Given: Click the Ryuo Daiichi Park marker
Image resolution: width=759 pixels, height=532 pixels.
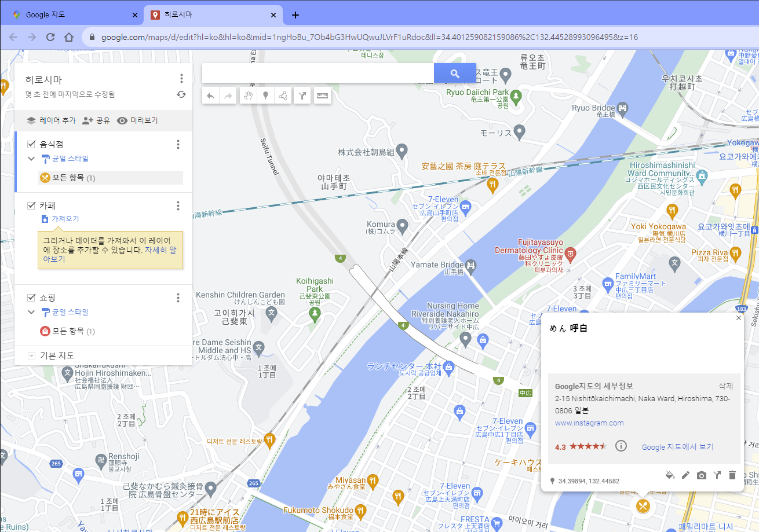Looking at the screenshot, I should pos(516,96).
